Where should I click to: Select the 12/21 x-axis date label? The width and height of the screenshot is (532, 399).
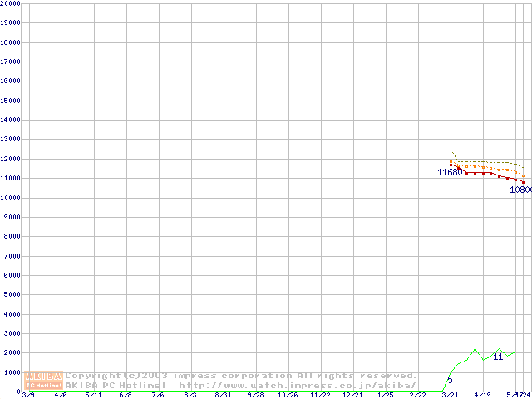coord(352,396)
